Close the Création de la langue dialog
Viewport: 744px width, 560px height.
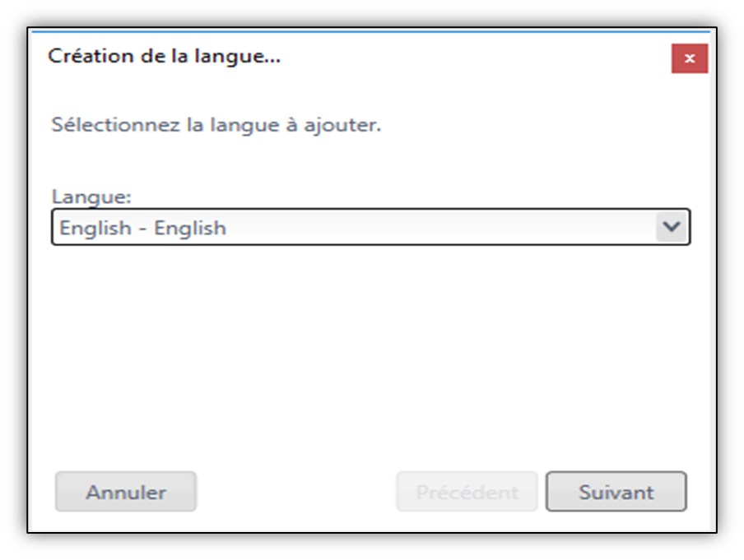690,58
